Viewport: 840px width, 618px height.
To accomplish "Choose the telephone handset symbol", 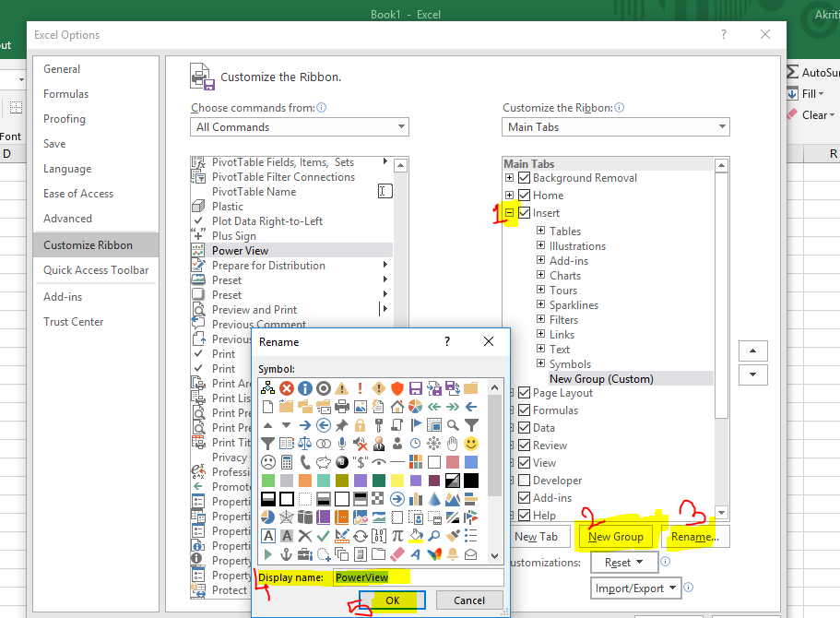I will [305, 462].
